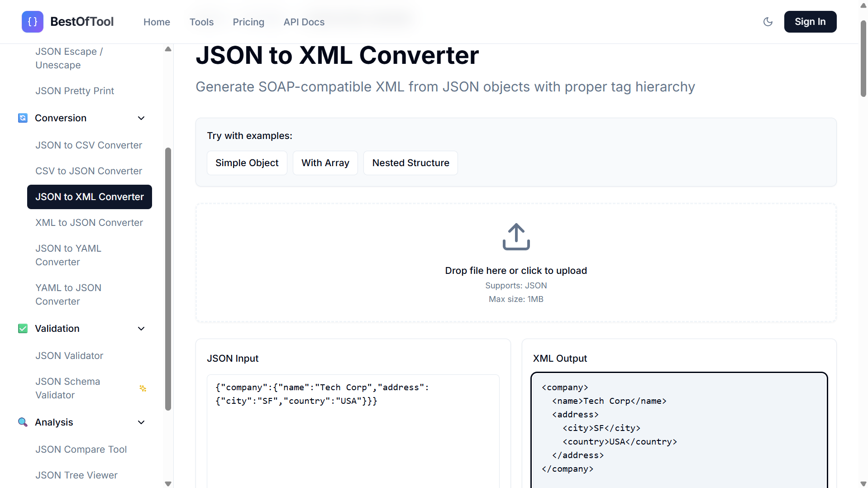Select the active JSON to XML Converter item
The image size is (868, 488).
point(90,197)
